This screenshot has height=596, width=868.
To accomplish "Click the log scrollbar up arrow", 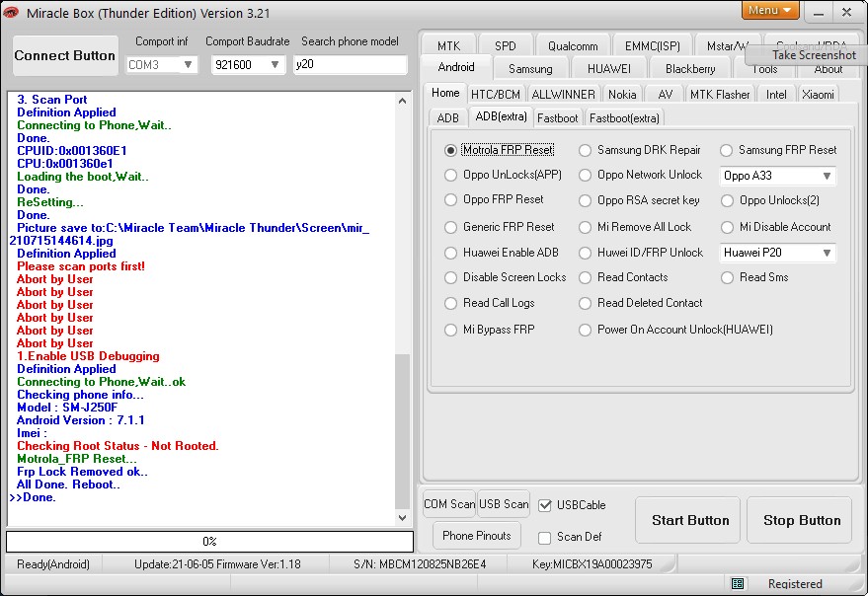I will tap(403, 101).
